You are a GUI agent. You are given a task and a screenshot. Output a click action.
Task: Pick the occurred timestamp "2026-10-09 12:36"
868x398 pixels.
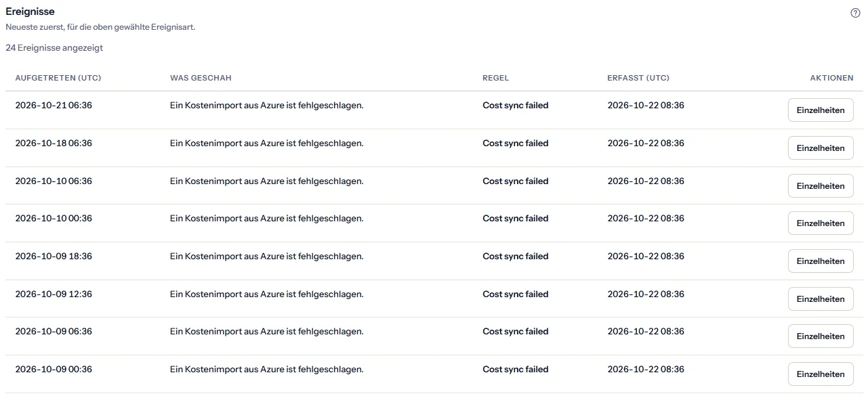pos(54,294)
